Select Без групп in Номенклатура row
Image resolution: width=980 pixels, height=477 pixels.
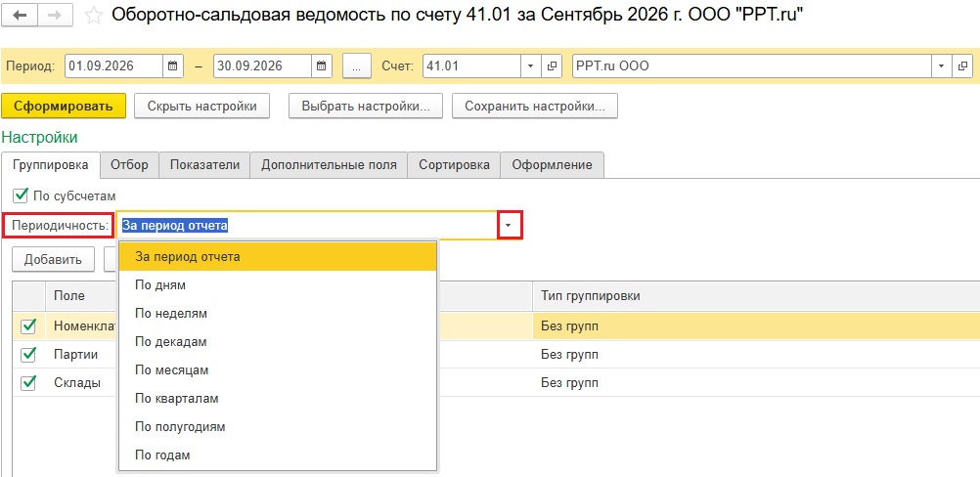756,325
